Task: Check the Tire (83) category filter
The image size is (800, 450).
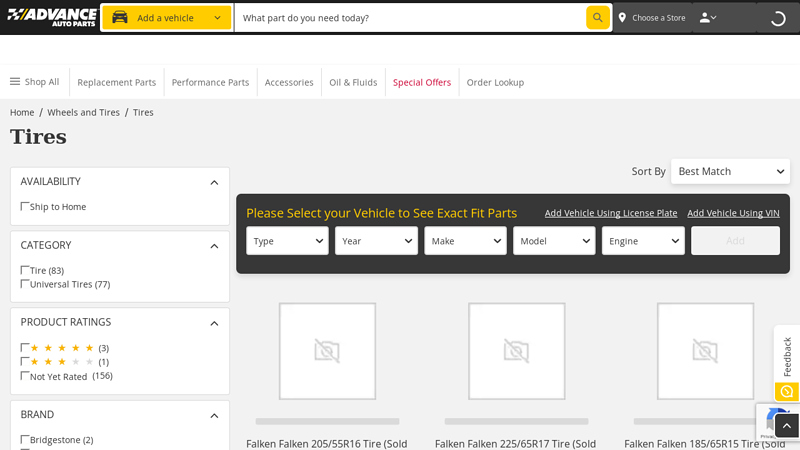Action: click(24, 270)
